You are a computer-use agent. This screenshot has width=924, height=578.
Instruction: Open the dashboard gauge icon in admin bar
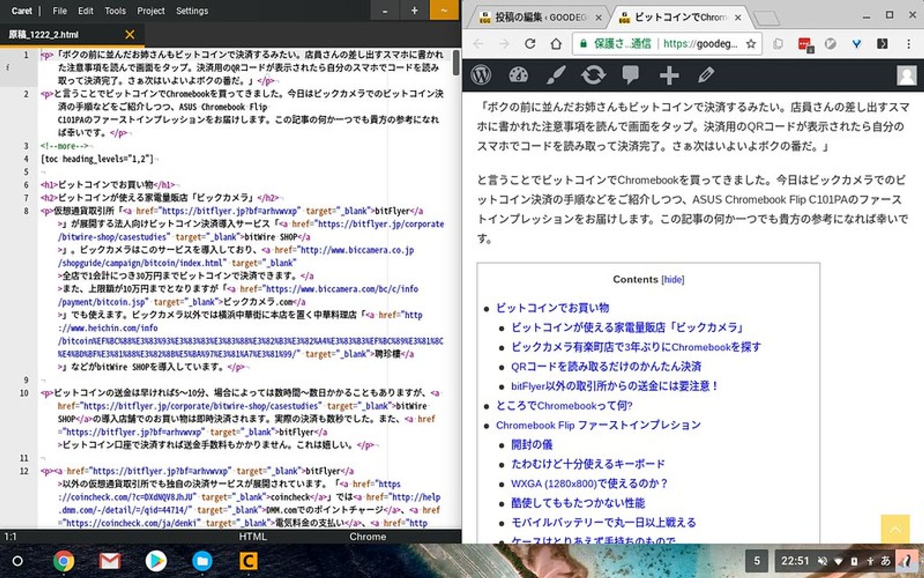coord(518,75)
